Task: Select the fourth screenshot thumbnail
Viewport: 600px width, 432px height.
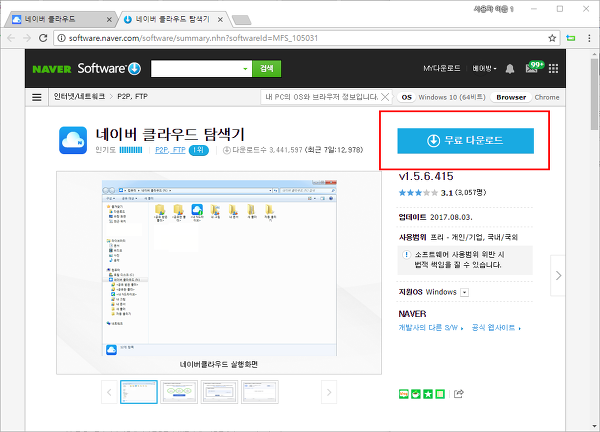Action: point(260,392)
